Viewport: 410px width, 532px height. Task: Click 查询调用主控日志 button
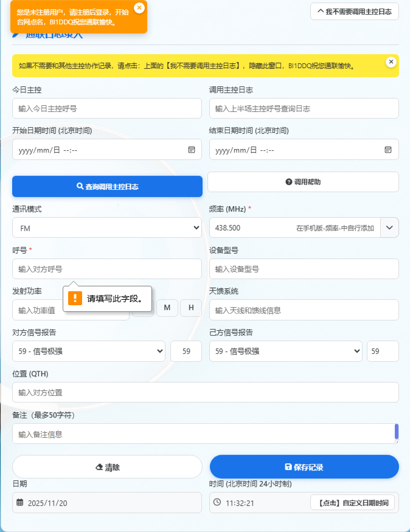click(x=107, y=186)
